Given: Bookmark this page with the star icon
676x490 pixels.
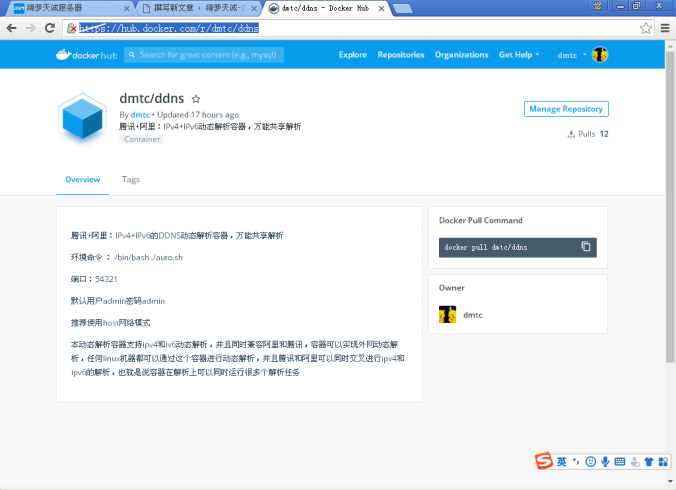Looking at the screenshot, I should 647,28.
